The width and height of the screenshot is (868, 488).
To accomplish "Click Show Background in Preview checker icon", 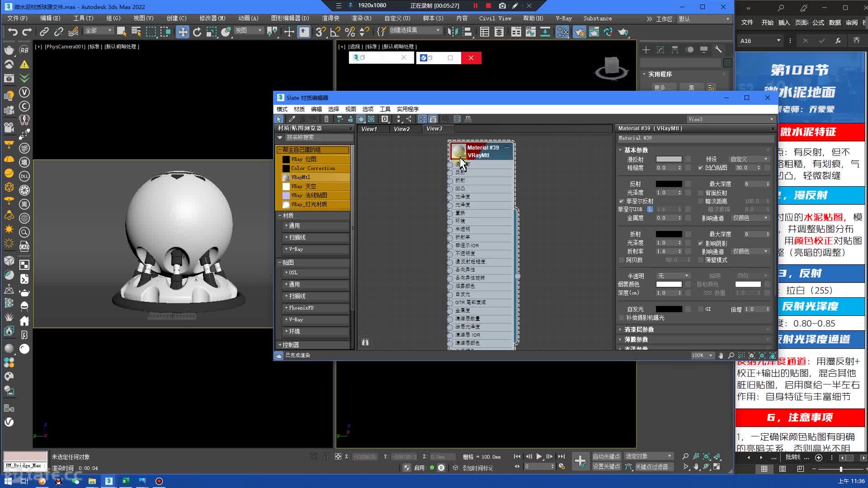I will [x=371, y=119].
